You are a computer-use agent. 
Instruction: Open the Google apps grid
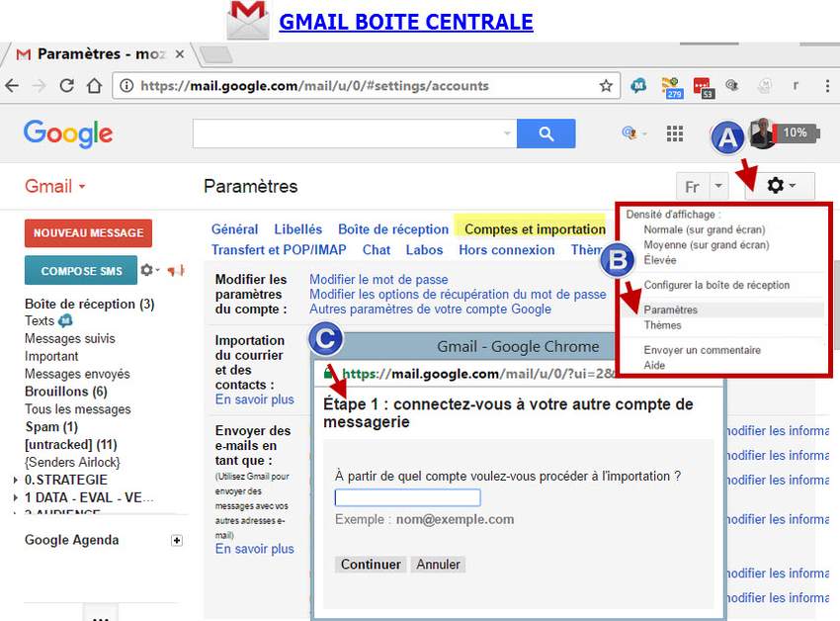[674, 133]
